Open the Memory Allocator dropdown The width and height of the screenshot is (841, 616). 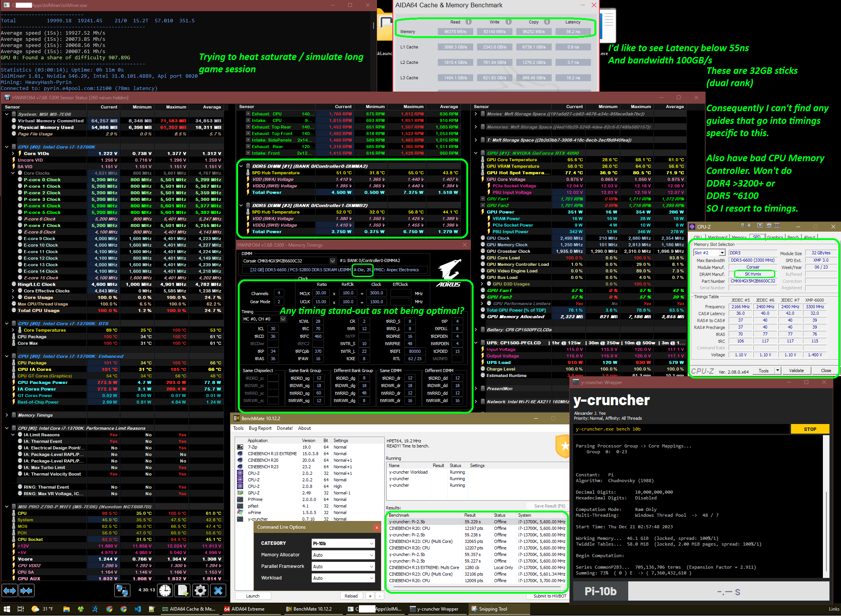(x=343, y=555)
